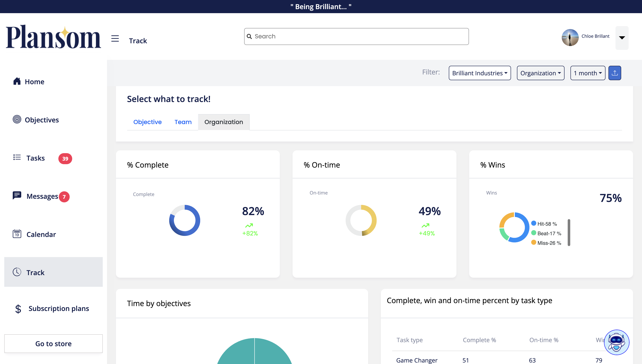Click the Go to store button
Image resolution: width=642 pixels, height=364 pixels.
coord(53,343)
